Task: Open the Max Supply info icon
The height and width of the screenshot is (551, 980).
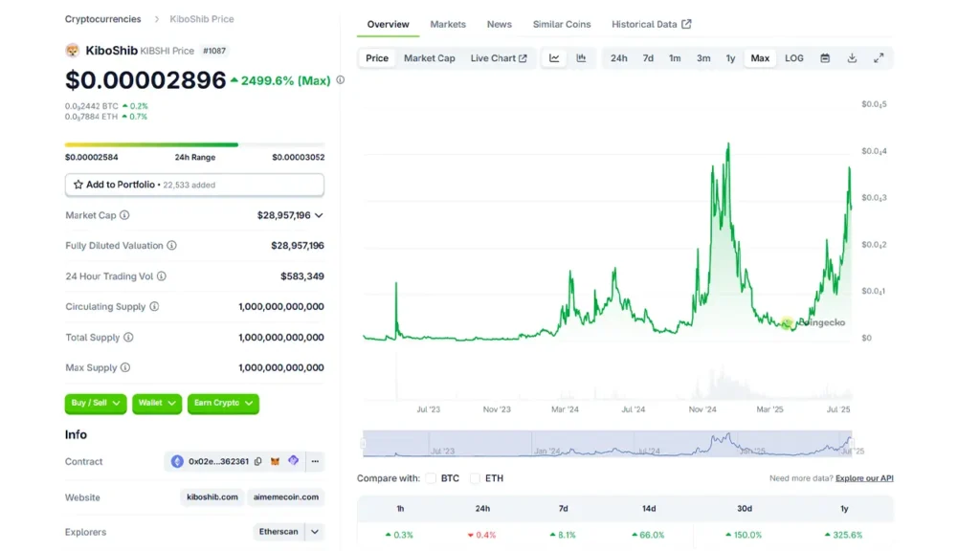Action: pyautogui.click(x=125, y=368)
